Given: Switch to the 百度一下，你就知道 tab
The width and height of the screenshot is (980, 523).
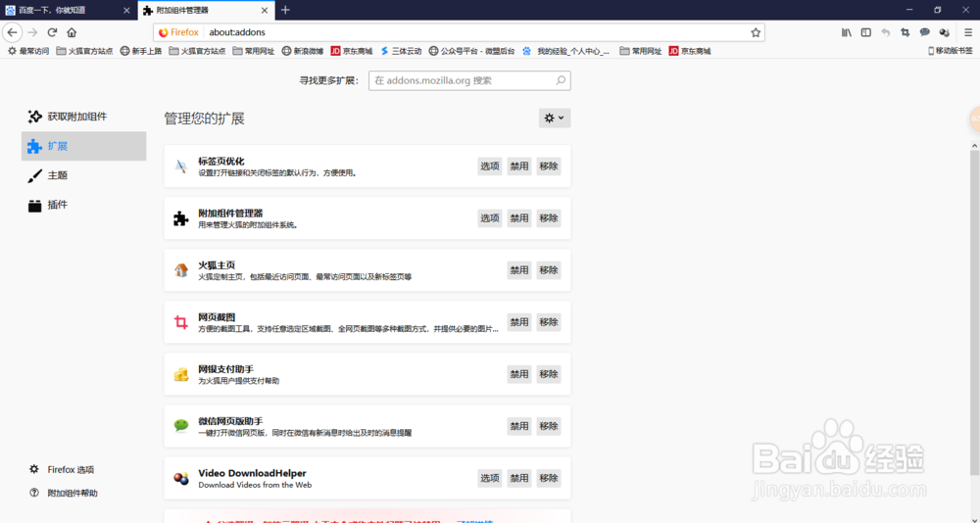Looking at the screenshot, I should coord(69,10).
